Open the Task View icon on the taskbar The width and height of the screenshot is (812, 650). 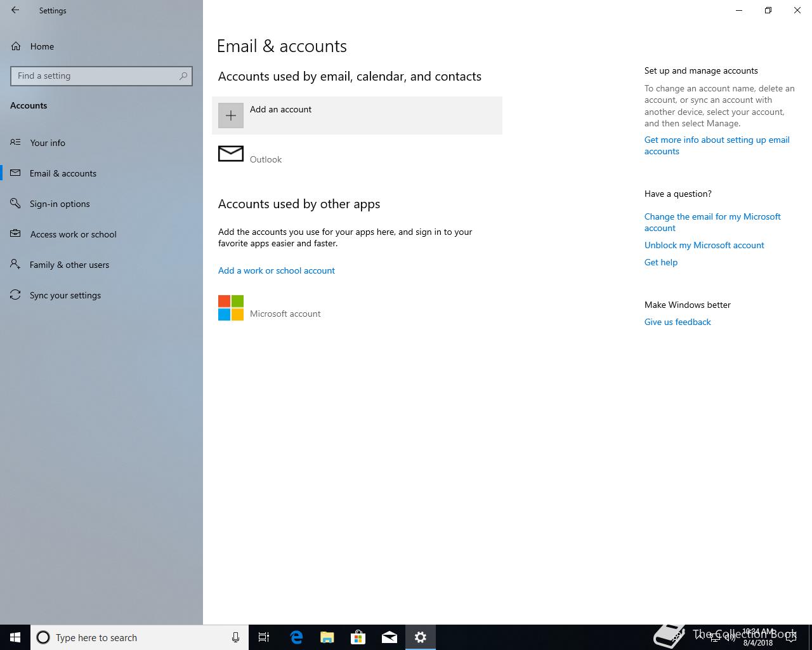click(264, 637)
